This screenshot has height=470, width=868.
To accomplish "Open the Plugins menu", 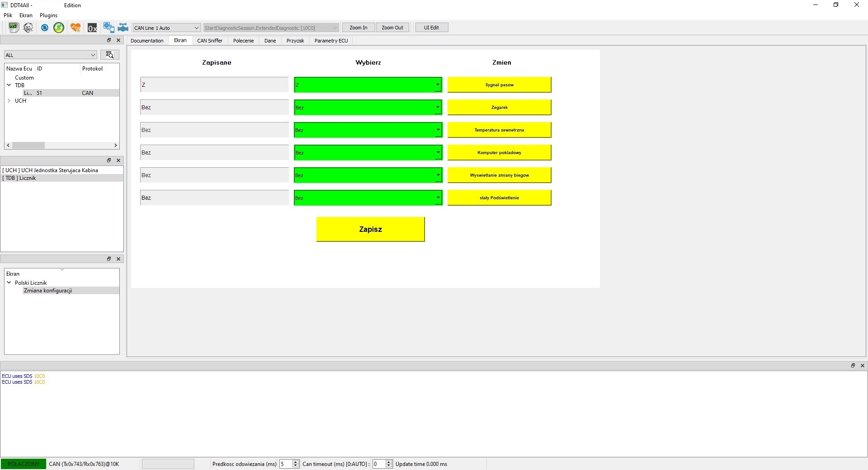I will coord(49,15).
